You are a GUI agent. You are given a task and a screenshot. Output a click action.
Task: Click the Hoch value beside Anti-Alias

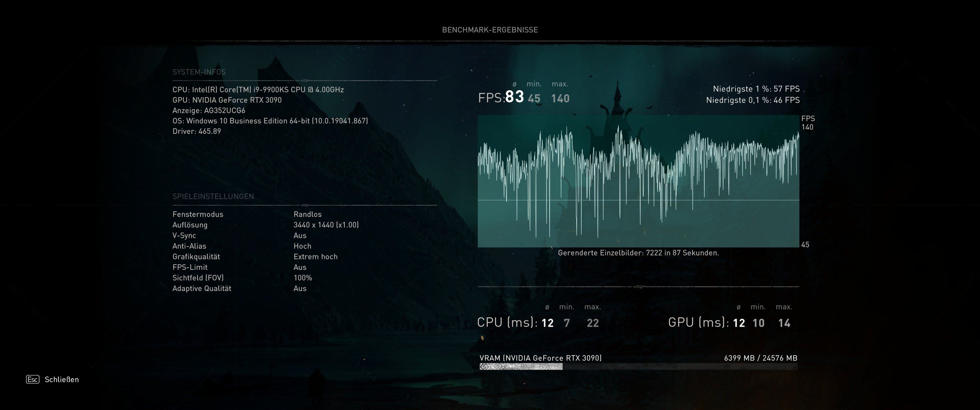(302, 246)
